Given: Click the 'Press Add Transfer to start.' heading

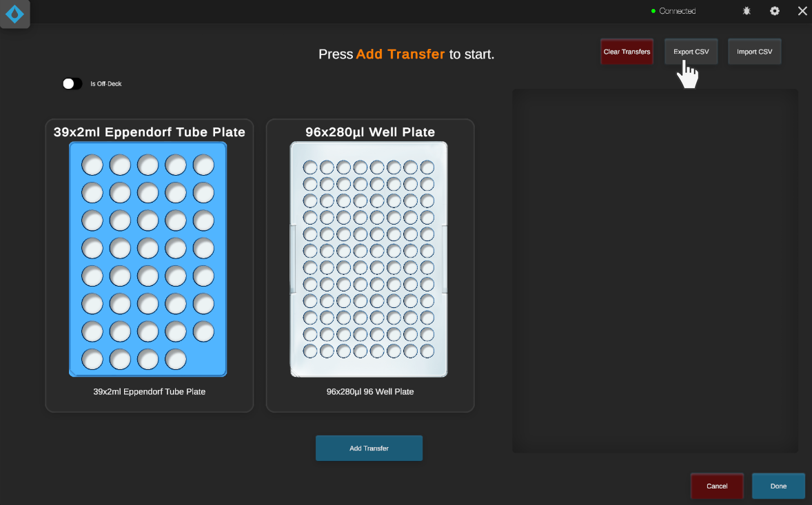Looking at the screenshot, I should pyautogui.click(x=407, y=54).
